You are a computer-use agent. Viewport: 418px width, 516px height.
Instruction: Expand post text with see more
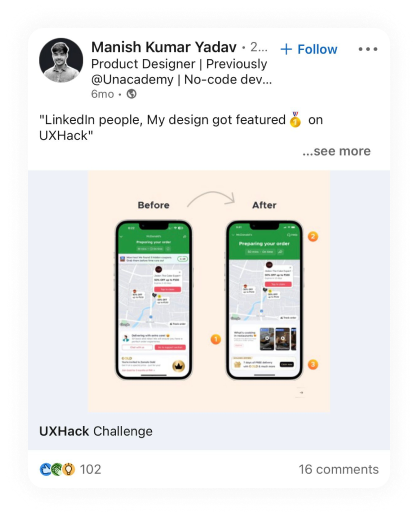coord(336,151)
